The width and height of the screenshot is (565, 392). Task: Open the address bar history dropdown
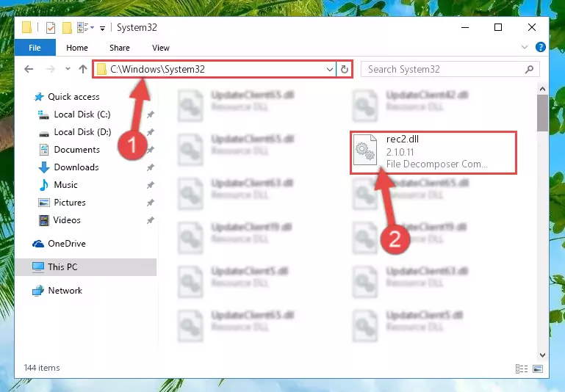coord(329,69)
